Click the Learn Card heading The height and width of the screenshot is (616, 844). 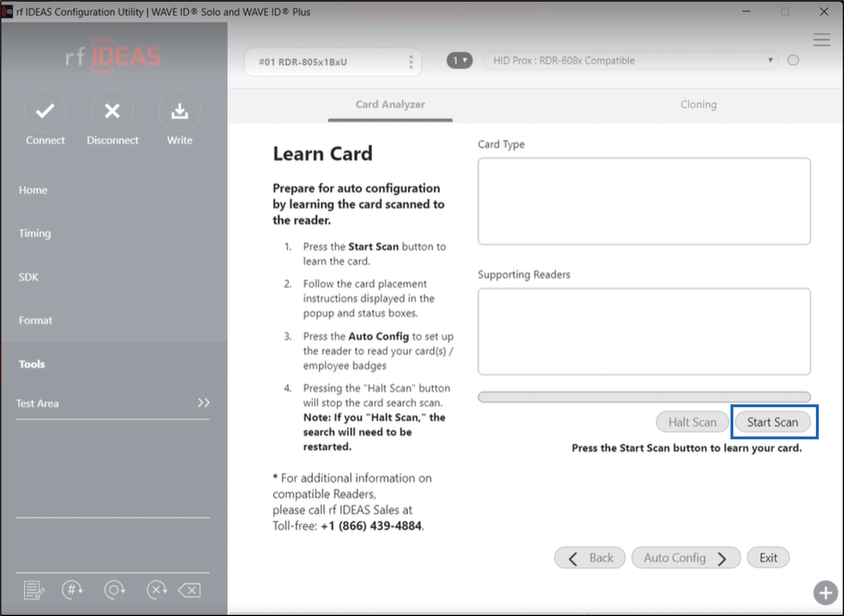pos(323,154)
